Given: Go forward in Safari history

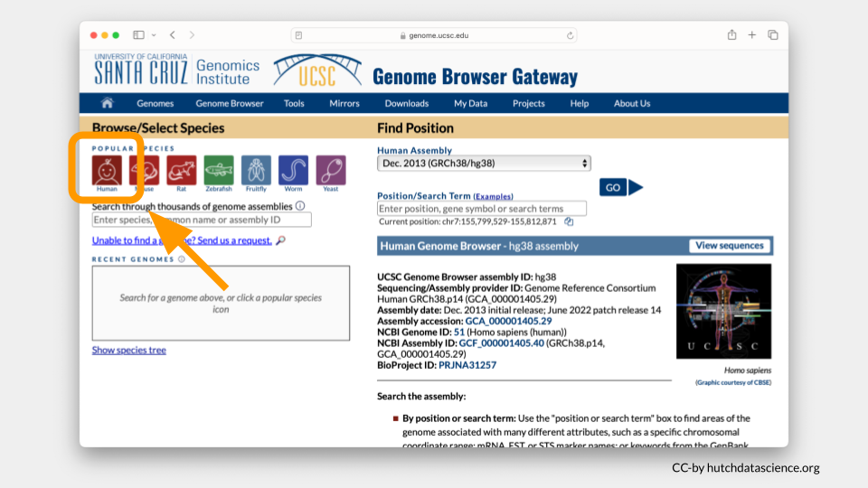Looking at the screenshot, I should pyautogui.click(x=192, y=35).
